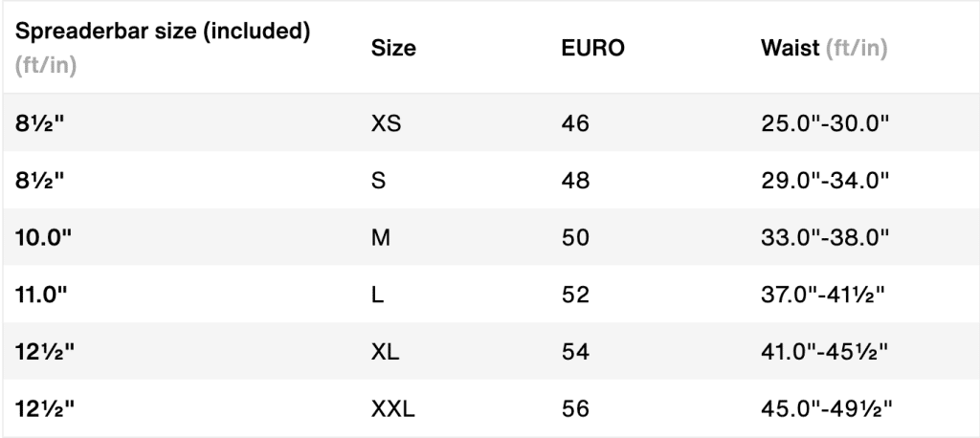Select the EURO column header
980x438 pixels.
pyautogui.click(x=592, y=48)
